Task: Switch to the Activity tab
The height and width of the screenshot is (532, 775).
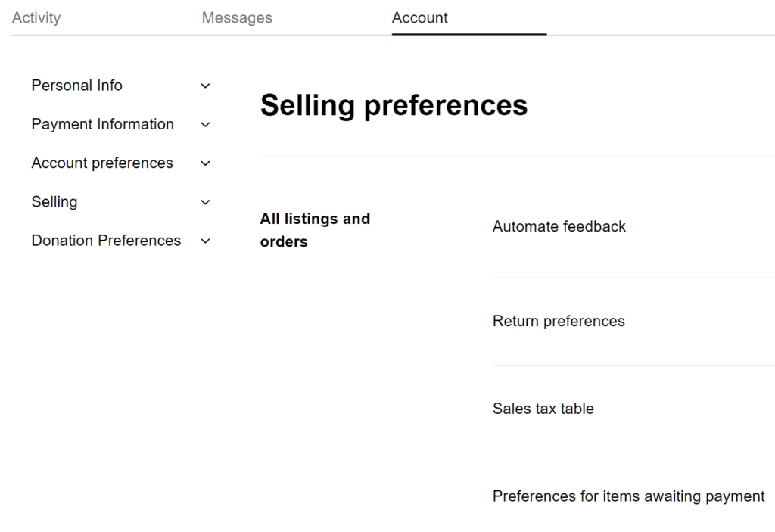Action: 36,17
